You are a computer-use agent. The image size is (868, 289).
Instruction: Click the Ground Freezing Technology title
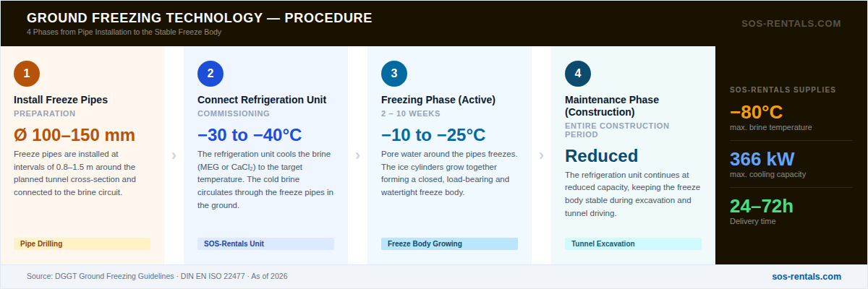coord(200,17)
